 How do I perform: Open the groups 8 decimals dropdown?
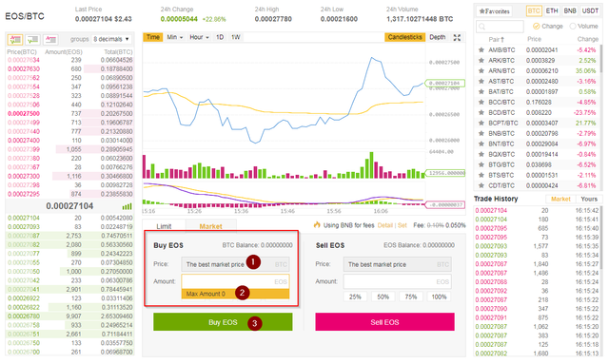tap(111, 39)
